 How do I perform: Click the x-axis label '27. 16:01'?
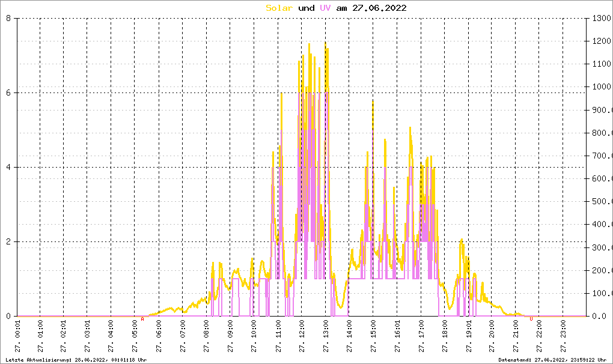398,336
